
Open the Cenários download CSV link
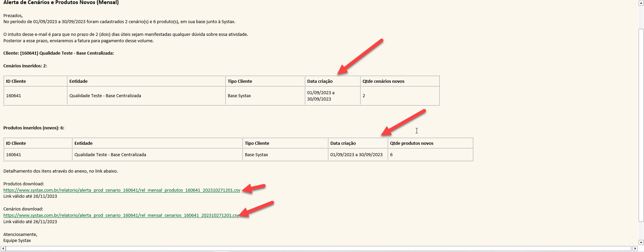tap(121, 215)
